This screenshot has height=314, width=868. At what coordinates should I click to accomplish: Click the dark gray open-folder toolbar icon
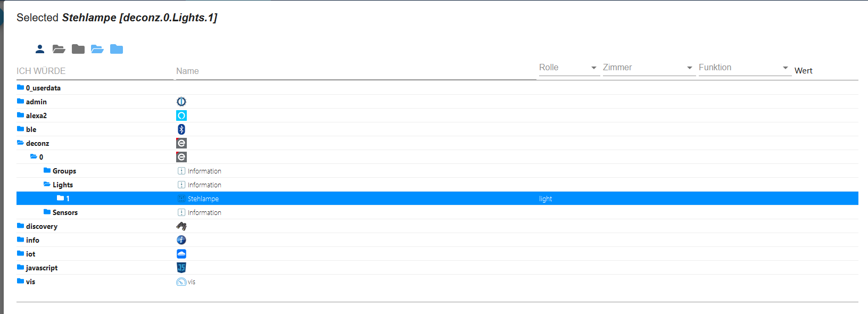[x=59, y=49]
